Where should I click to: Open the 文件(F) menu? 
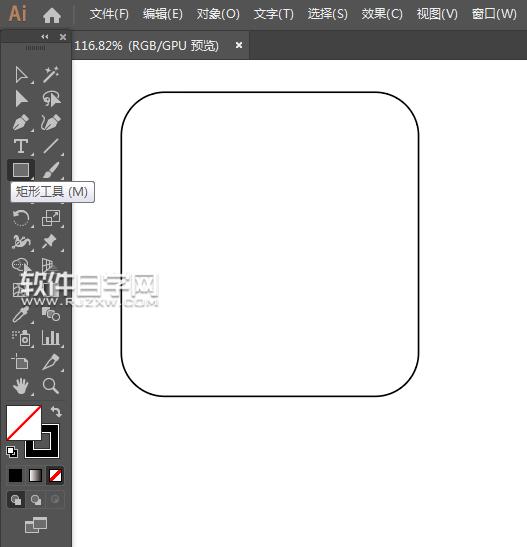point(109,14)
